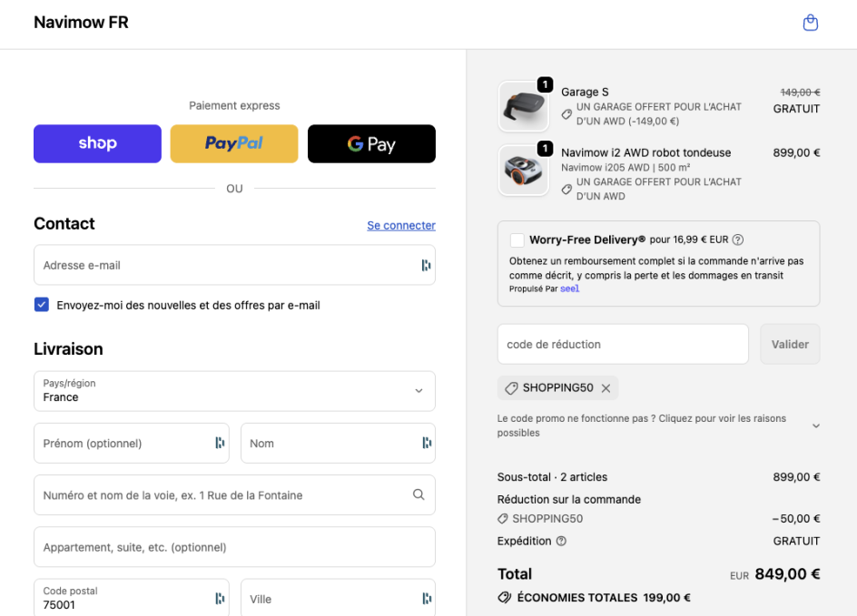Click the Appartement, suite field
Viewport: 857px width, 616px height.
[x=234, y=547]
